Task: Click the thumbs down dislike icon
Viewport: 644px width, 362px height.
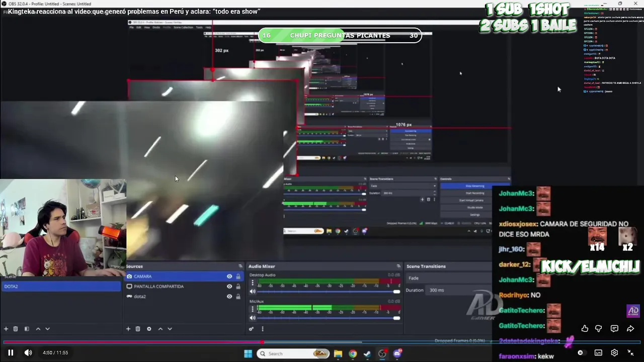Action: tap(598, 328)
